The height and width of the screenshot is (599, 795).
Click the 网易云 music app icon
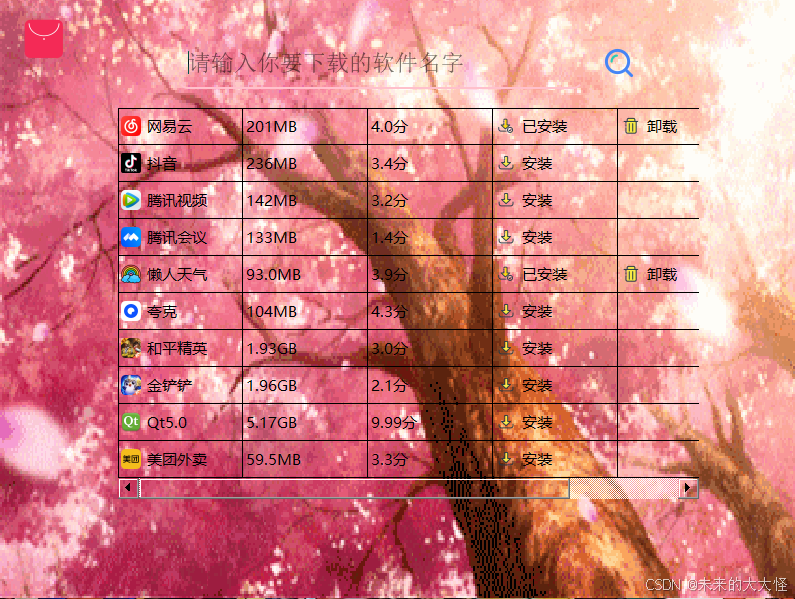pos(131,126)
